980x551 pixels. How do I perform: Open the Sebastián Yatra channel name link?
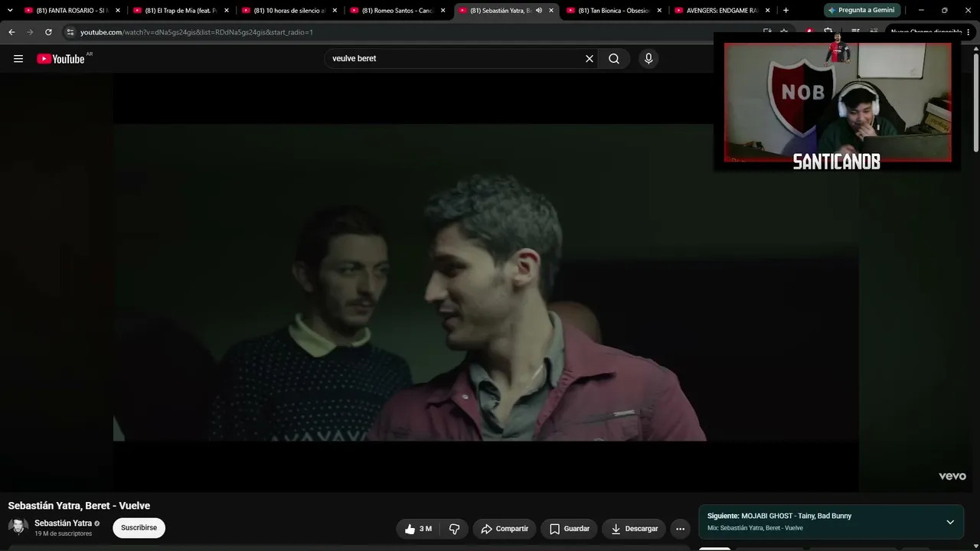point(63,523)
